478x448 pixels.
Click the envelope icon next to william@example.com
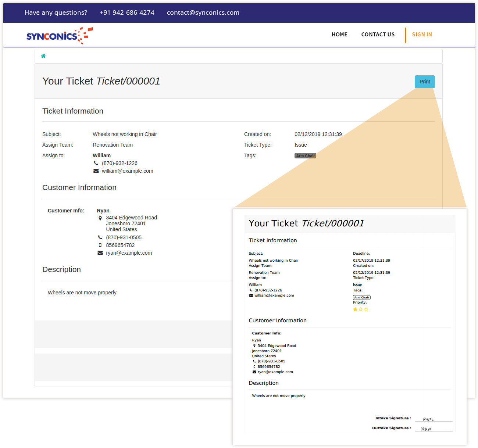coord(96,171)
